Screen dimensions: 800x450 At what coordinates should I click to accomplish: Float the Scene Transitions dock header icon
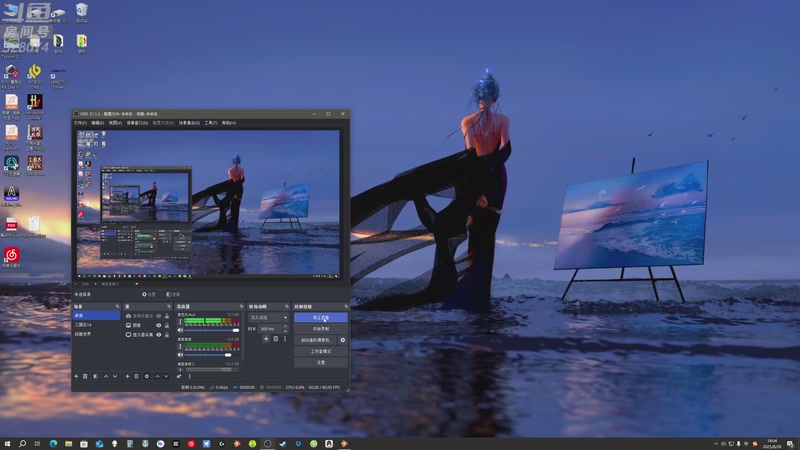[287, 307]
